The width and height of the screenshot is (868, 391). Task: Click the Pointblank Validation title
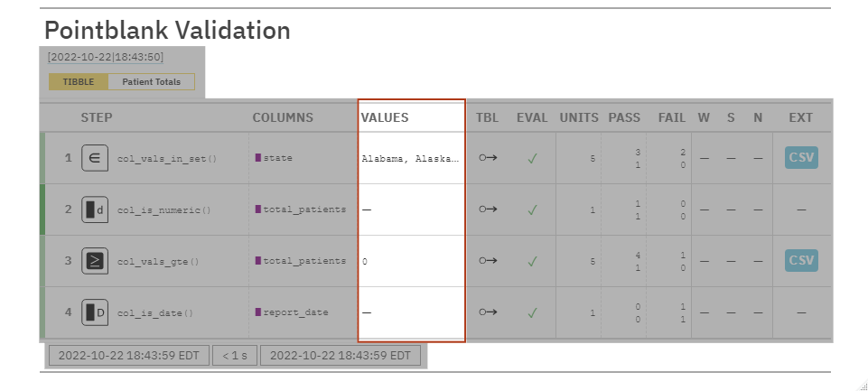(167, 30)
